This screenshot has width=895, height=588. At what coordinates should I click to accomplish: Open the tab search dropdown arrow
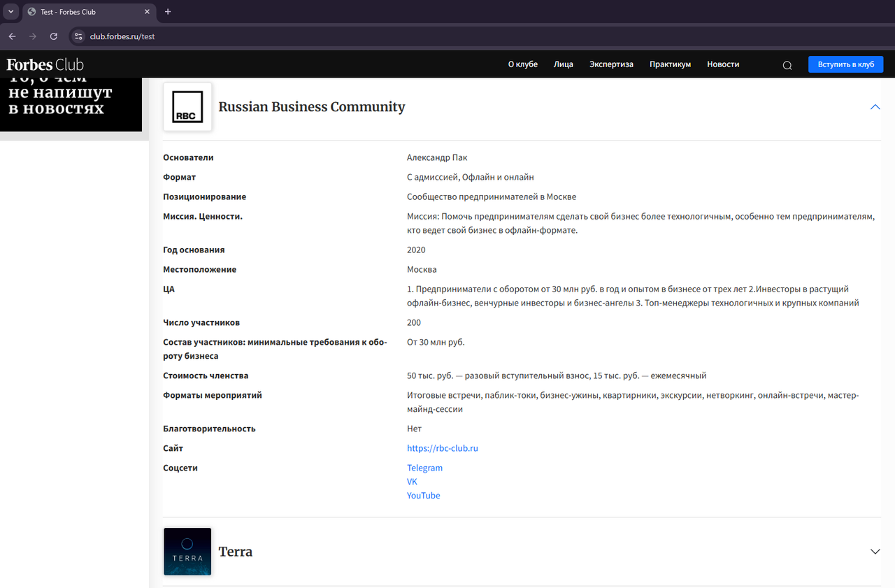coord(10,12)
